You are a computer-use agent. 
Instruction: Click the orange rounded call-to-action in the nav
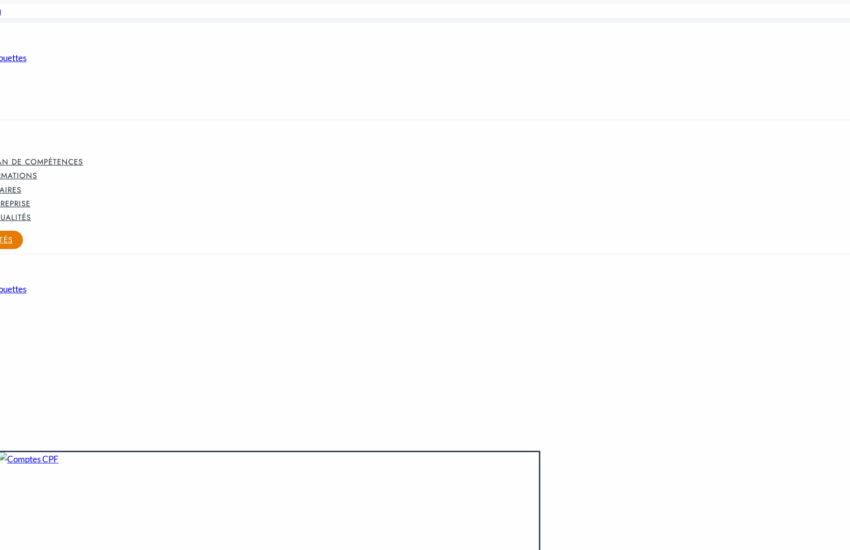pos(11,240)
